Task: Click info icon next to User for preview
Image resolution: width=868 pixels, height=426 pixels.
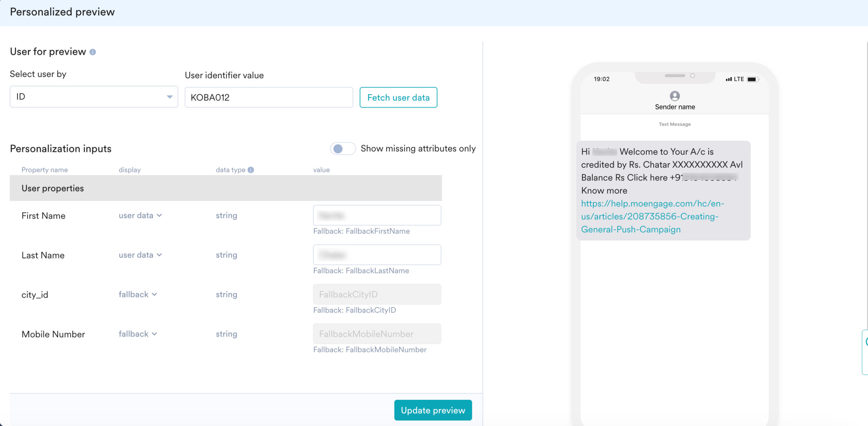Action: point(93,52)
